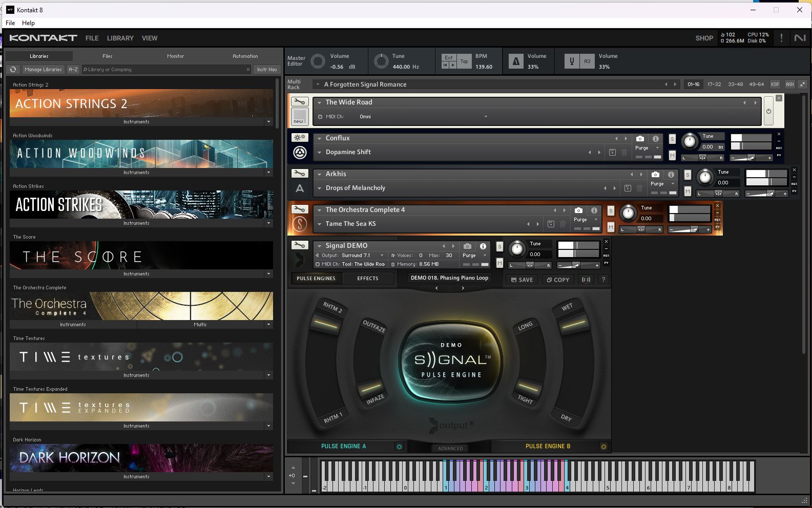812x508 pixels.
Task: Open Pulse Engine A settings gear
Action: coord(399,447)
